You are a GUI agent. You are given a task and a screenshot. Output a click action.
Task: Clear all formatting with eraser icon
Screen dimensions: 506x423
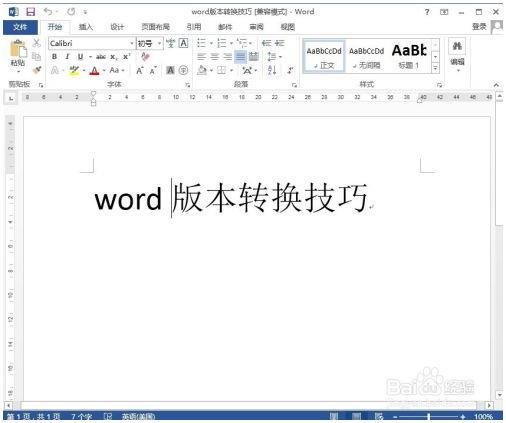pos(145,57)
